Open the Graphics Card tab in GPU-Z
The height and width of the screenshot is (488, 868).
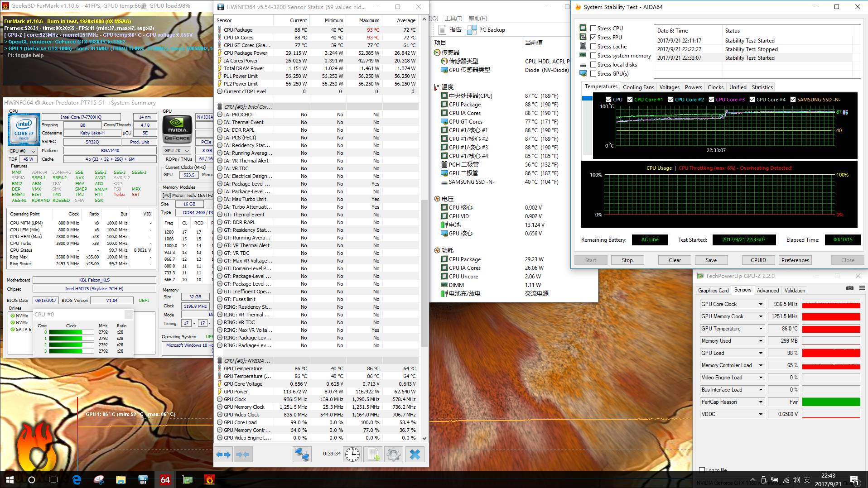[x=713, y=291]
